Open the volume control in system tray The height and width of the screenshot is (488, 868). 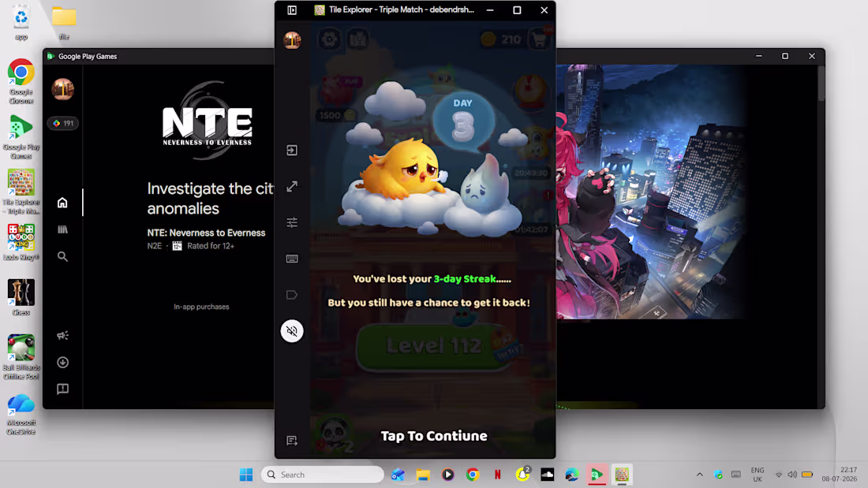pos(793,475)
